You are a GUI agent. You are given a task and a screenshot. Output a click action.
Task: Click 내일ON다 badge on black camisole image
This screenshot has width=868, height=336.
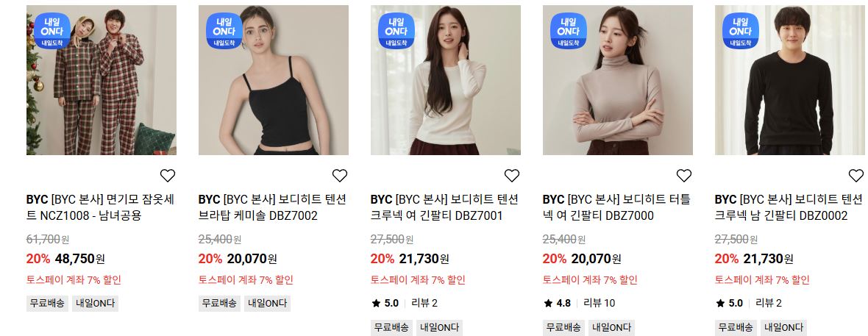[224, 30]
